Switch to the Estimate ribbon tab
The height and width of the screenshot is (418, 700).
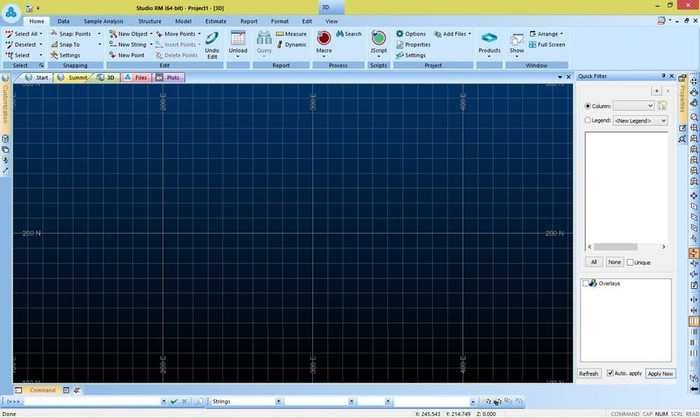pos(216,21)
